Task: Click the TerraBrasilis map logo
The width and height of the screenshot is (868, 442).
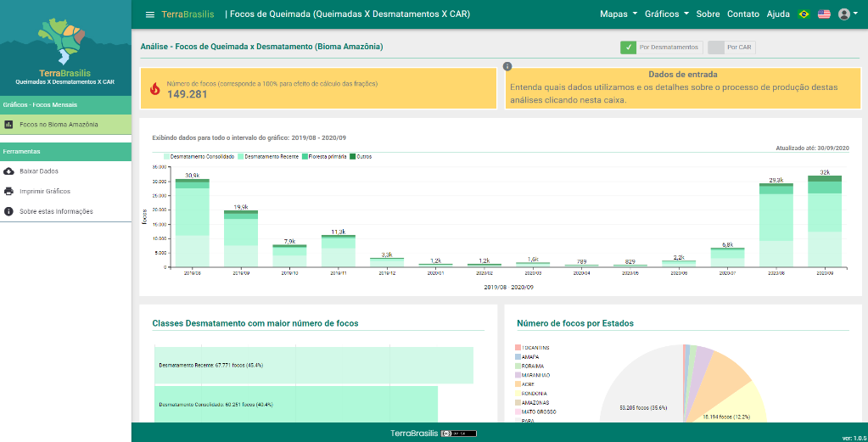Action: (x=61, y=42)
